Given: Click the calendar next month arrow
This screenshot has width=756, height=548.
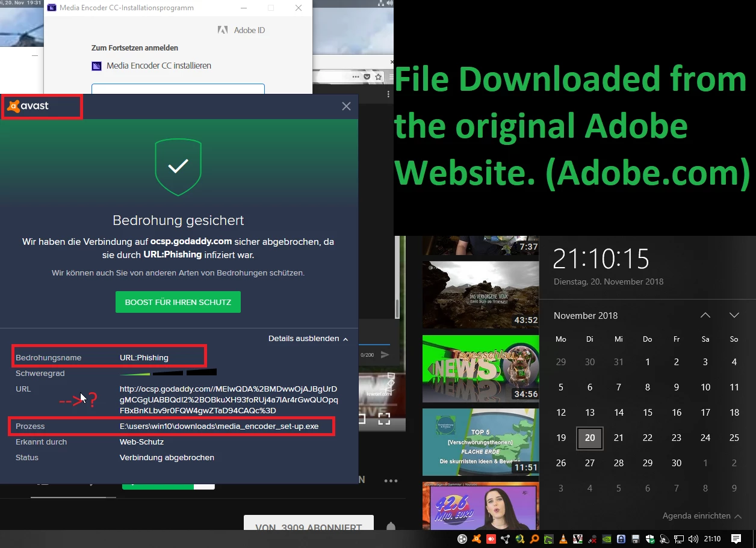Looking at the screenshot, I should [734, 315].
